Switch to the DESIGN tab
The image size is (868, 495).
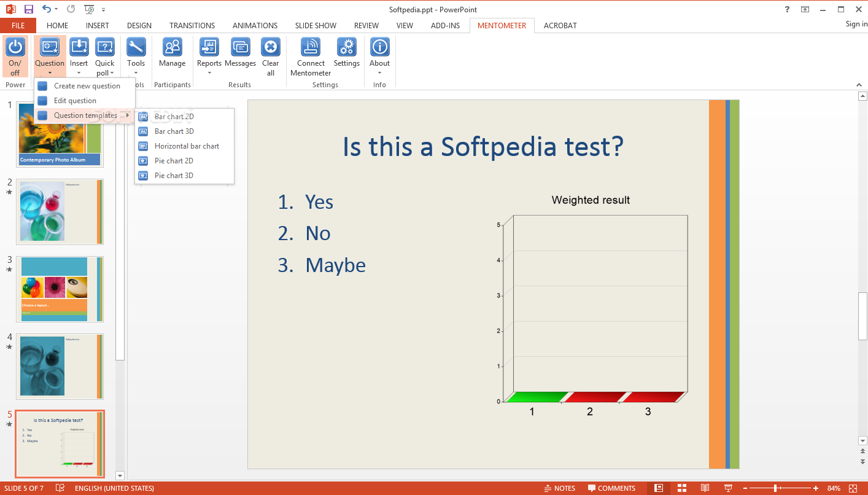pos(139,26)
